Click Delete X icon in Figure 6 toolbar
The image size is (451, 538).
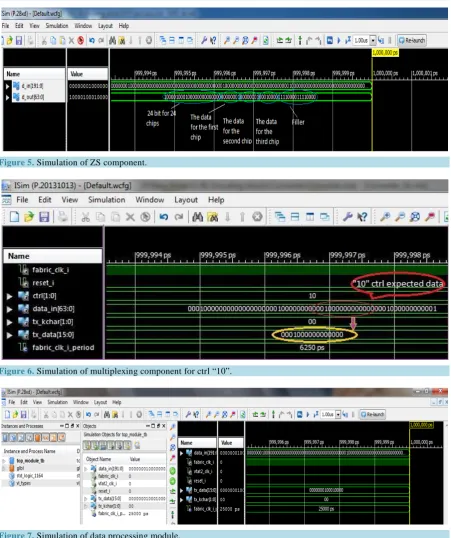click(130, 217)
